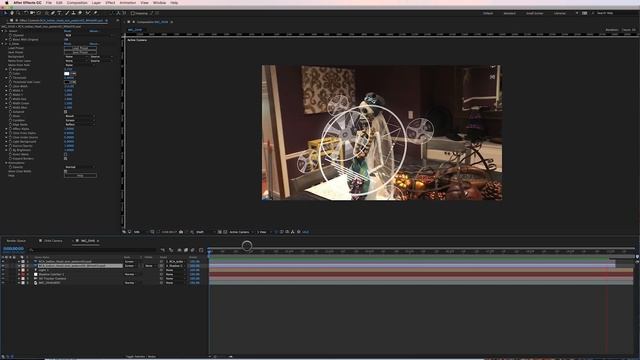Select the Puppet Pin tool
The image size is (640, 360).
pyautogui.click(x=95, y=13)
